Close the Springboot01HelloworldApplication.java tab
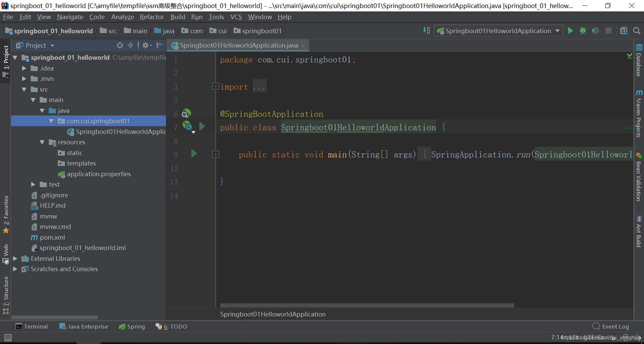The height and width of the screenshot is (344, 644). coord(304,46)
